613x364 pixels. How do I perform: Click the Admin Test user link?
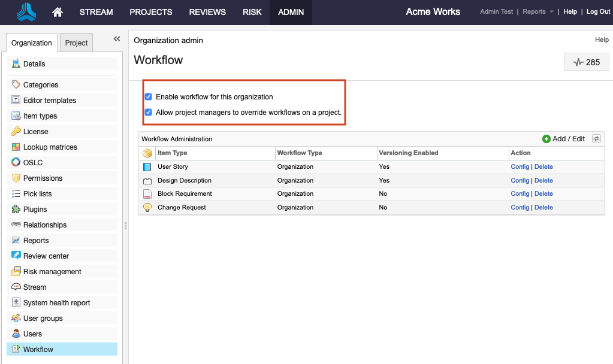click(496, 12)
